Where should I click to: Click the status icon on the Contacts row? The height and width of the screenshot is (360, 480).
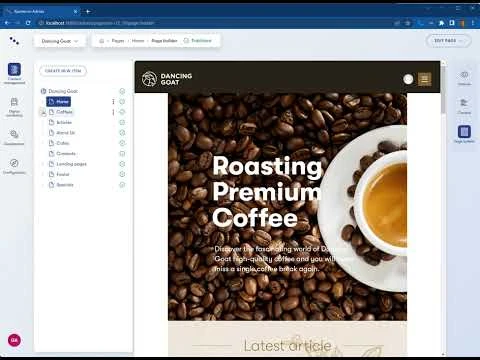tap(122, 153)
